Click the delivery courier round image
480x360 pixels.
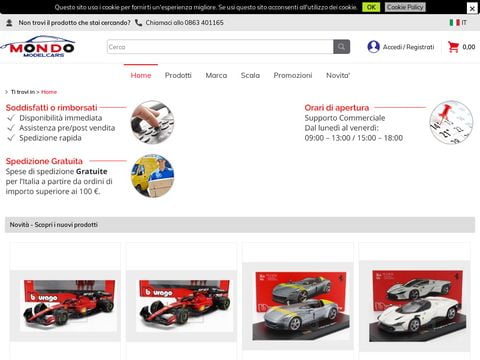(x=152, y=176)
